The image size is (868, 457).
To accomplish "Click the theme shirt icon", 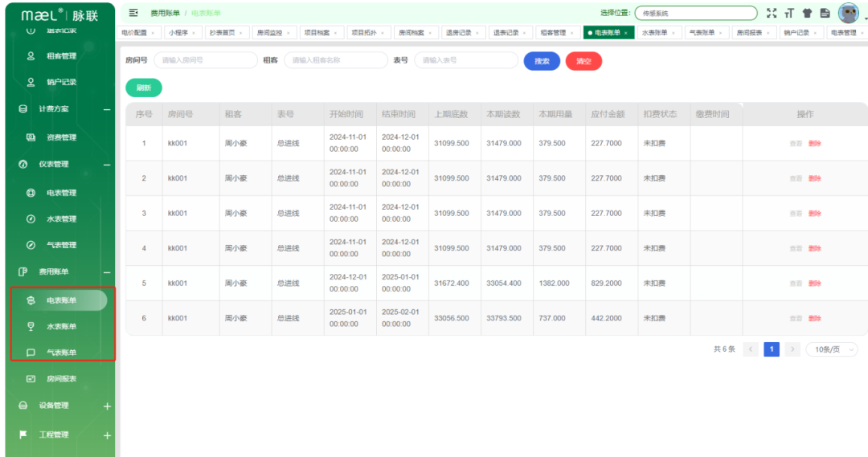I will 807,13.
